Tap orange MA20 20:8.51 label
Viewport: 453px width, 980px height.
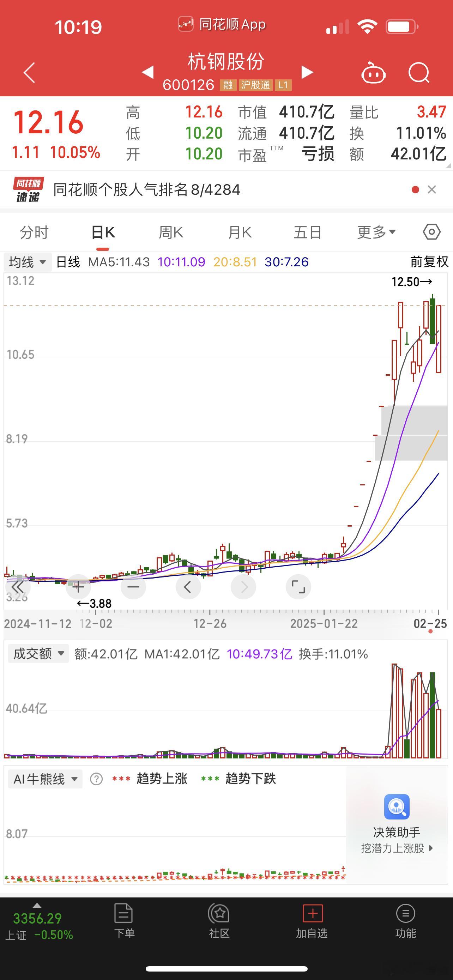[x=235, y=262]
